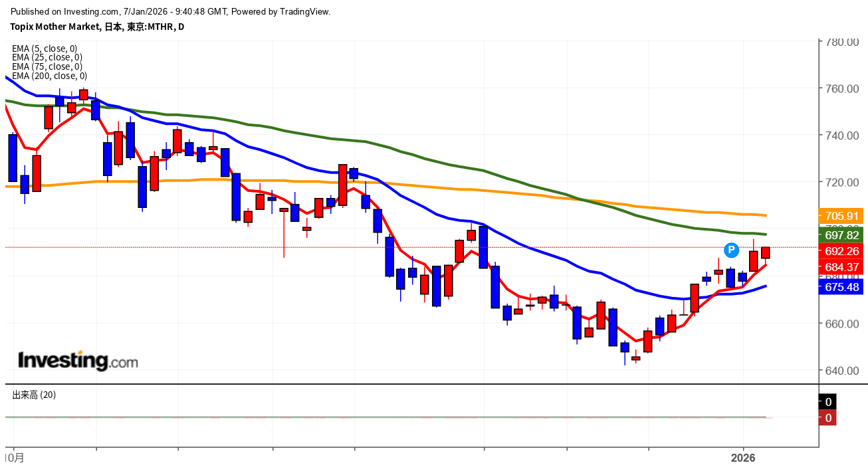This screenshot has width=868, height=469.
Task: Click the red 0 volume value tag
Action: coord(828,418)
